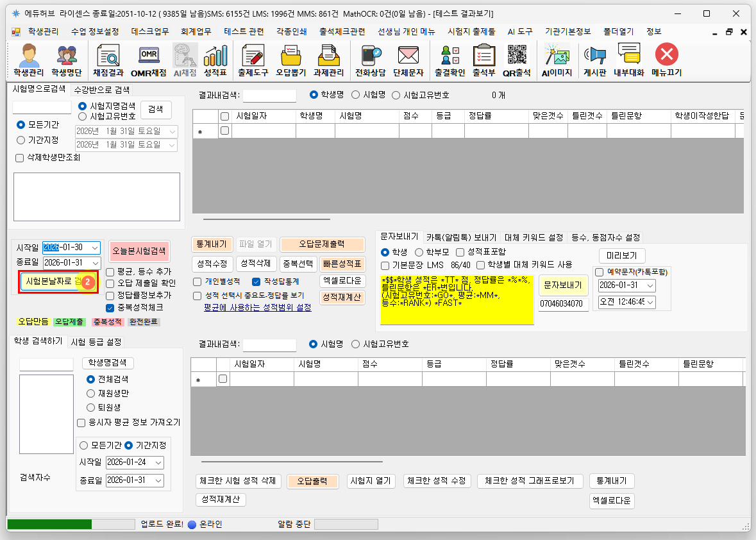Open the 단체문자 envelope icon
Image resolution: width=756 pixels, height=540 pixels.
[408, 60]
